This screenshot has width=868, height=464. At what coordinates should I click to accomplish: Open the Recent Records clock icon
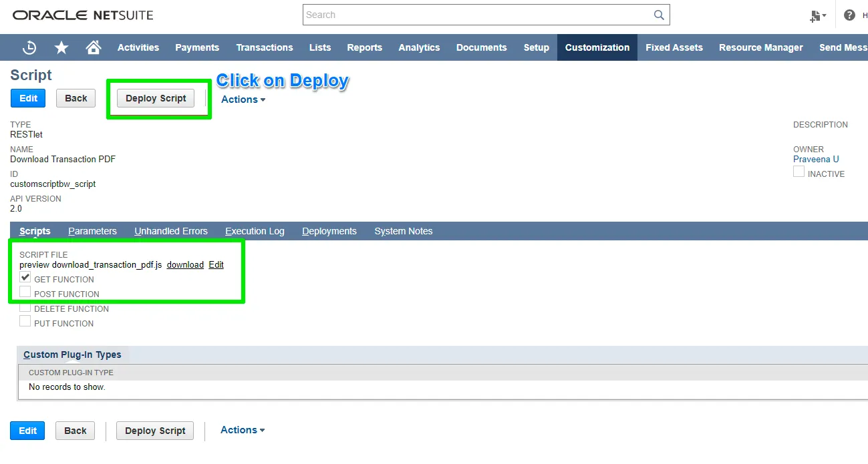29,47
